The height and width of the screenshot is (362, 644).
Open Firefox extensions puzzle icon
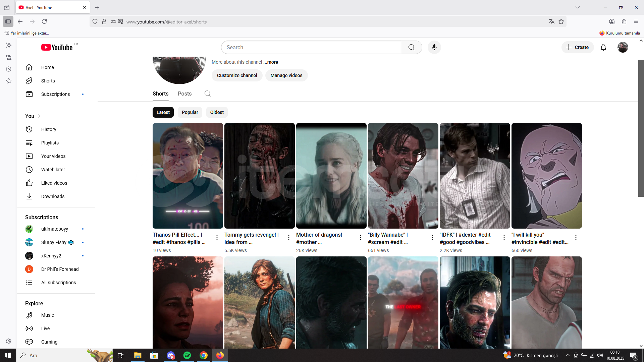coord(624,21)
